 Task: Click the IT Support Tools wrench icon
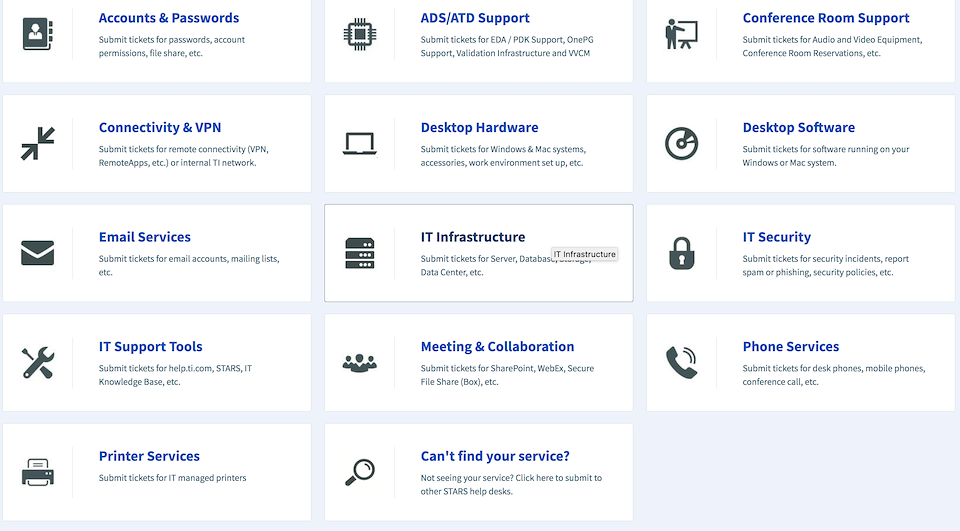(x=38, y=362)
